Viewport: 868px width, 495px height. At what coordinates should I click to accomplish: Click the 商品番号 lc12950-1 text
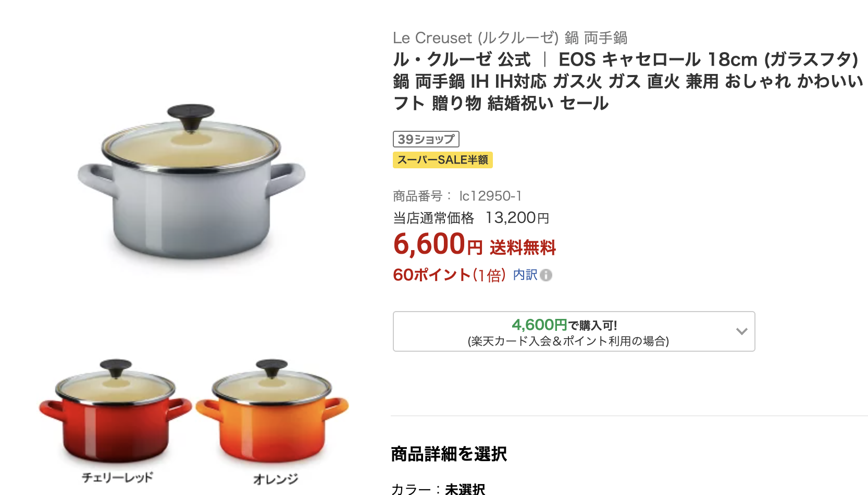tap(457, 196)
